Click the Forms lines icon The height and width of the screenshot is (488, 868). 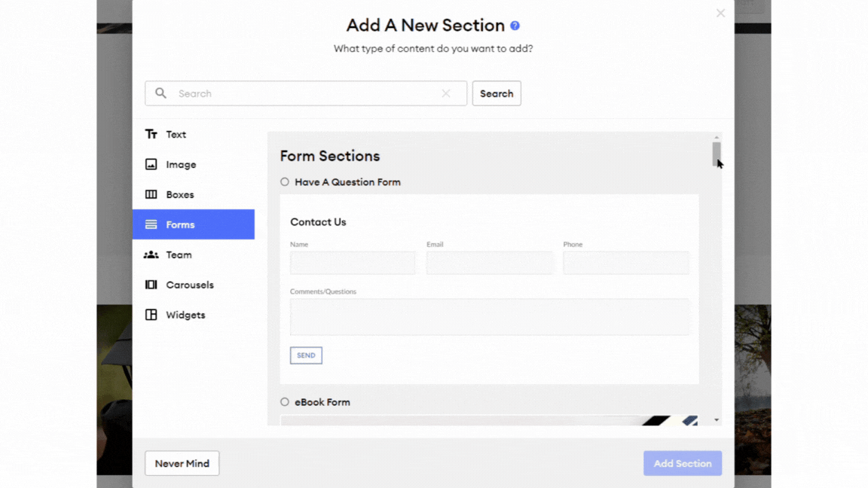tap(152, 224)
